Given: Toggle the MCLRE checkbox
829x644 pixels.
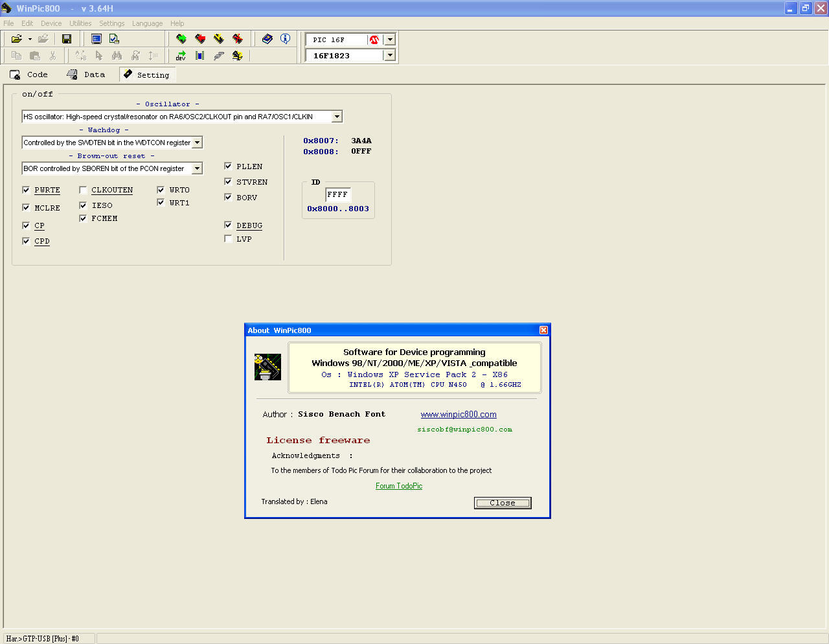Looking at the screenshot, I should point(26,207).
